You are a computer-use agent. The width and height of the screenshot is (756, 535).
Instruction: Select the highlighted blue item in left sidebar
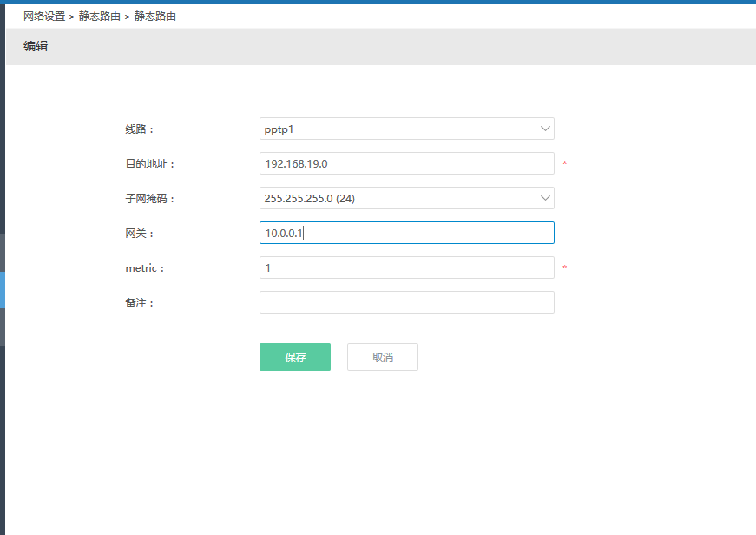click(x=3, y=290)
